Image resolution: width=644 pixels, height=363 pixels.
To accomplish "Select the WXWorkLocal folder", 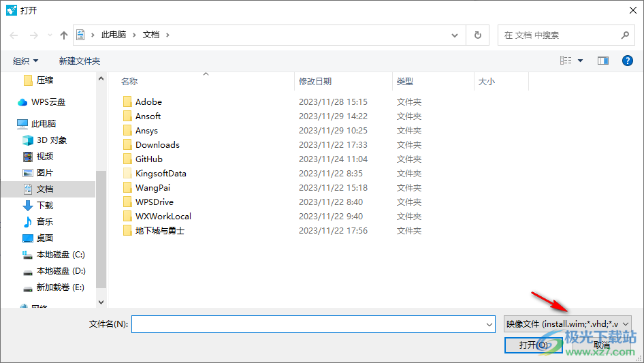I will click(x=163, y=217).
